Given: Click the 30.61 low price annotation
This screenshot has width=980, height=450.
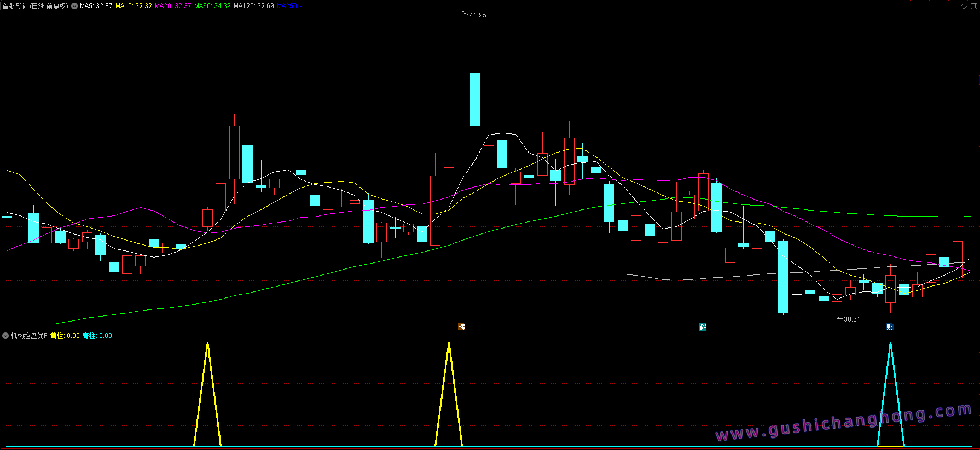Looking at the screenshot, I should pos(851,319).
